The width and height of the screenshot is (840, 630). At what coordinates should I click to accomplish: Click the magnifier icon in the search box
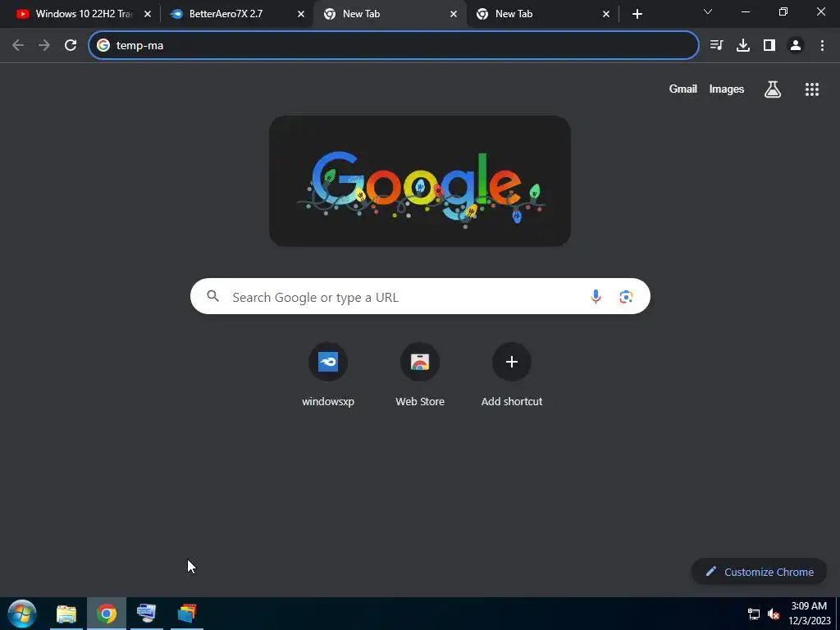[212, 296]
